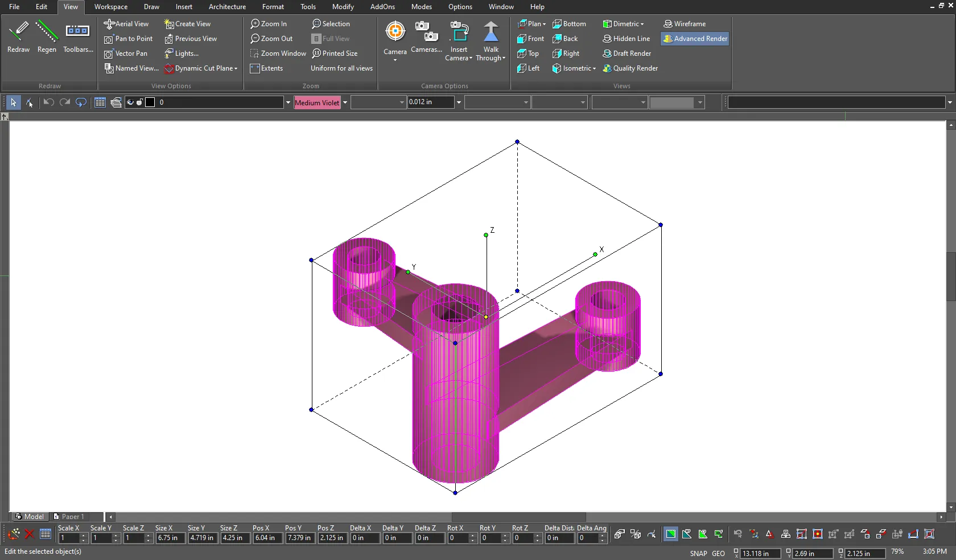The height and width of the screenshot is (560, 956).
Task: Toggle GEO mode in status bar
Action: (x=718, y=553)
